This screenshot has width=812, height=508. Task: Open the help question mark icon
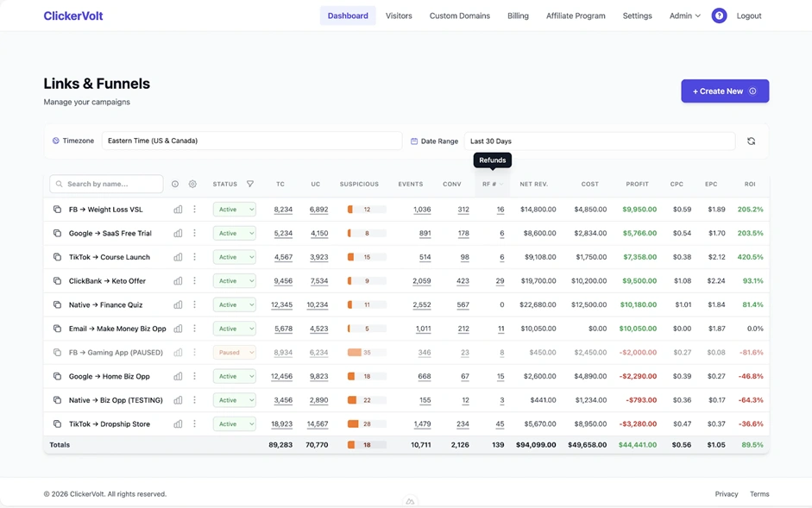point(719,16)
